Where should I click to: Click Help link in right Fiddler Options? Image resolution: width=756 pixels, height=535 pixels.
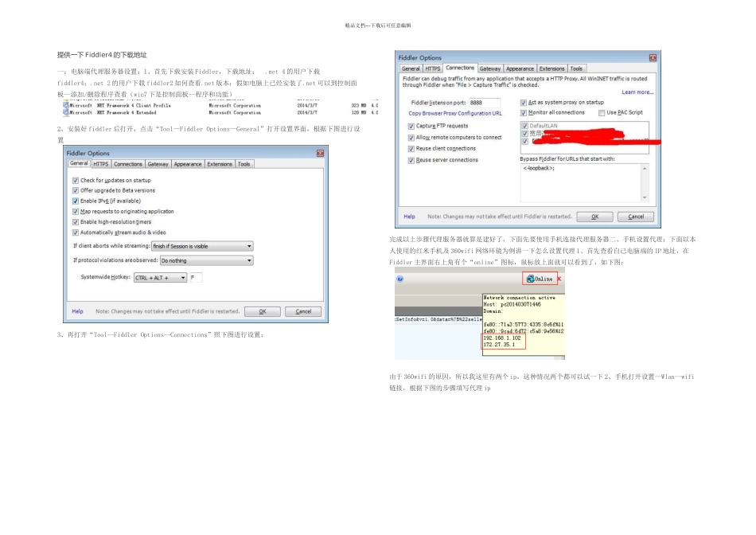click(x=409, y=217)
